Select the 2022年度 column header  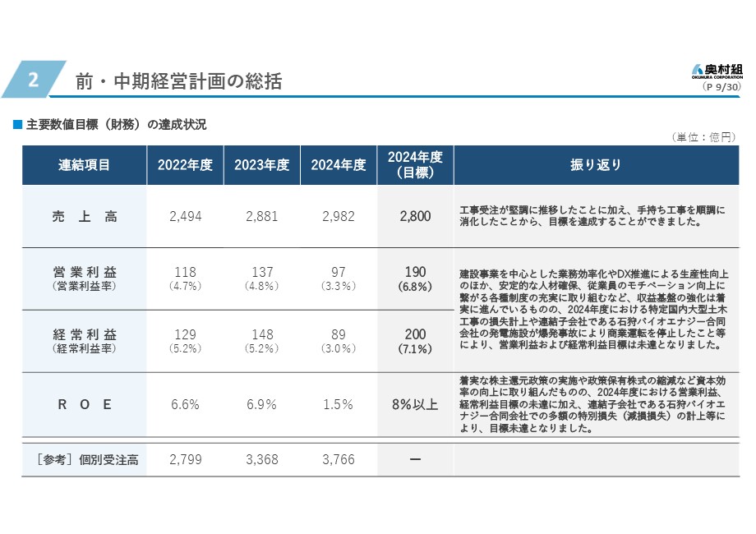185,165
